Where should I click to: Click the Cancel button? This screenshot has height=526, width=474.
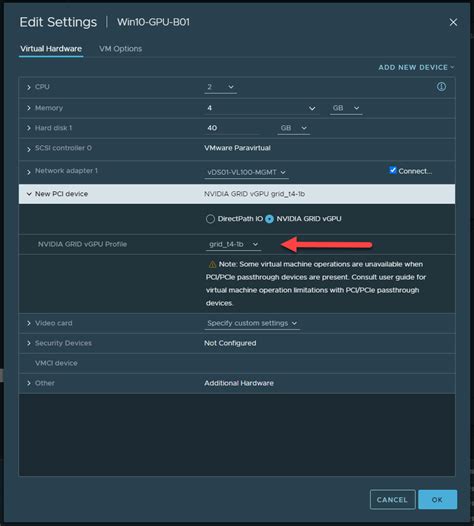click(x=392, y=499)
